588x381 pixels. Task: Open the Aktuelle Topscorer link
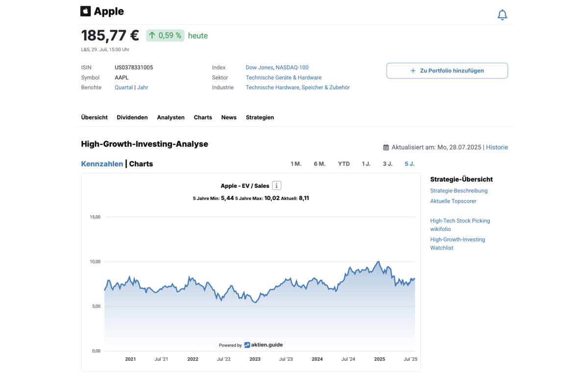point(453,201)
